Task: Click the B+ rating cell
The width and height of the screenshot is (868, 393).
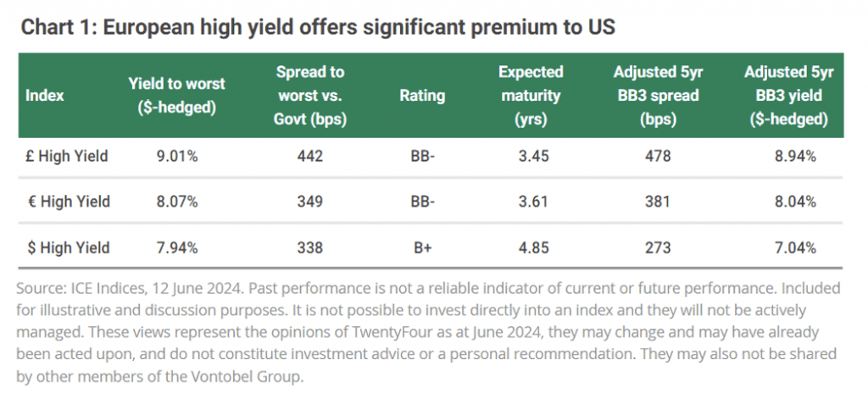Action: coord(422,247)
